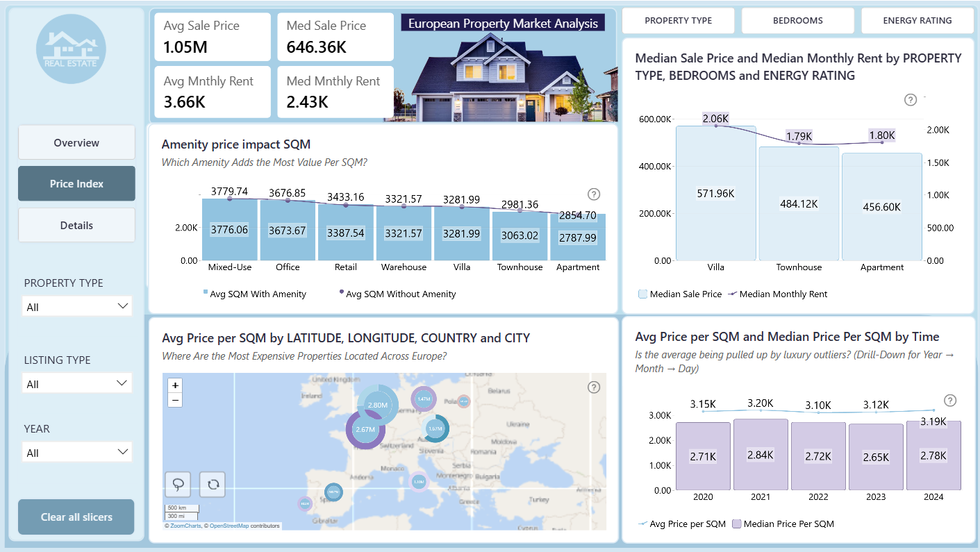Open help tooltip on Amenity price impact chart

coord(594,194)
